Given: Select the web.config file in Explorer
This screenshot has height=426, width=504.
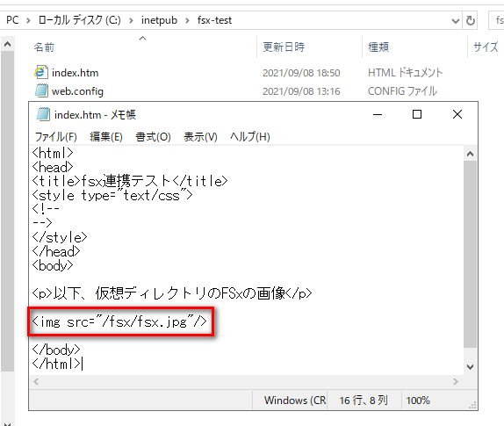Looking at the screenshot, I should click(x=77, y=91).
